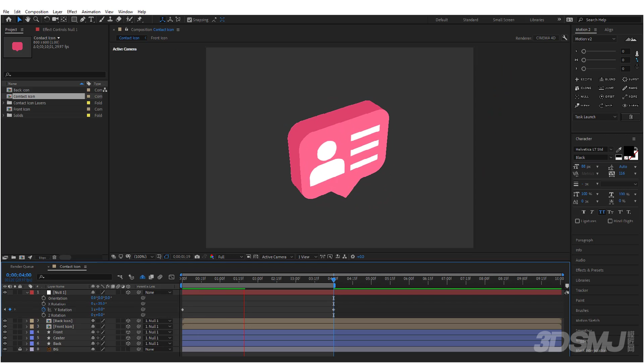Open the 1 View layout dropdown
Viewport: 644px width, 363px height.
click(307, 257)
